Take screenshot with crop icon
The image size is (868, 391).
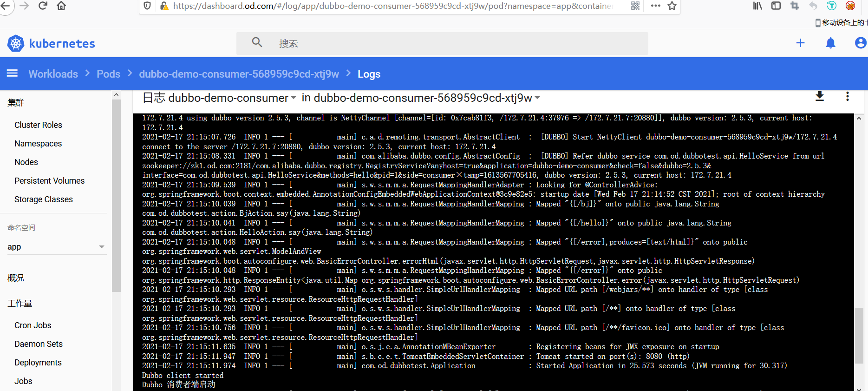click(795, 6)
